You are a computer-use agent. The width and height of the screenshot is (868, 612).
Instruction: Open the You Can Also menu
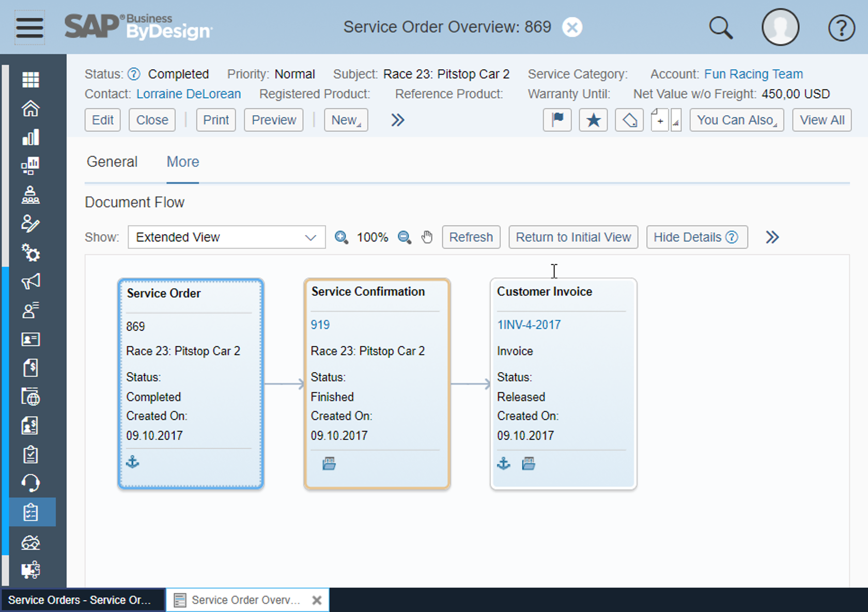pyautogui.click(x=736, y=120)
